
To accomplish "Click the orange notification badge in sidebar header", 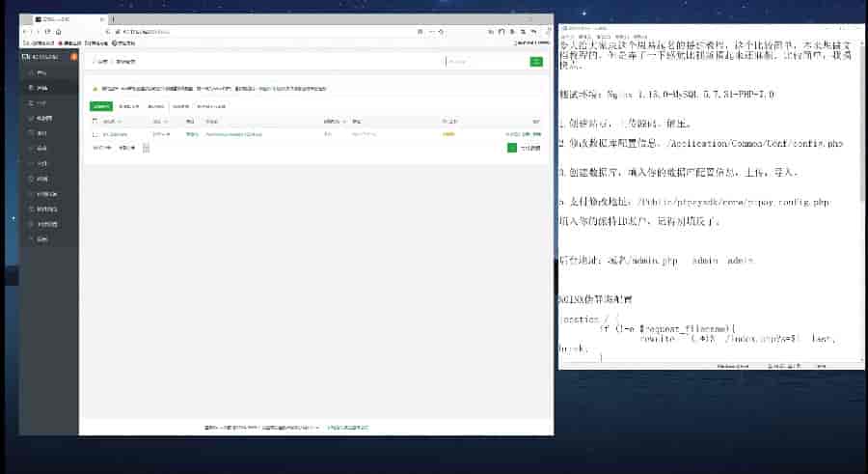I will (x=74, y=56).
